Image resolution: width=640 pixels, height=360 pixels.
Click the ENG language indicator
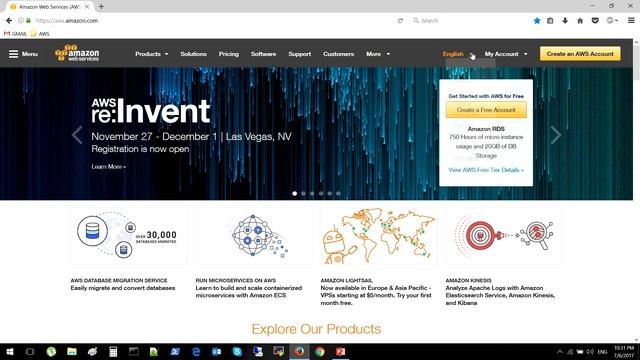coord(602,351)
